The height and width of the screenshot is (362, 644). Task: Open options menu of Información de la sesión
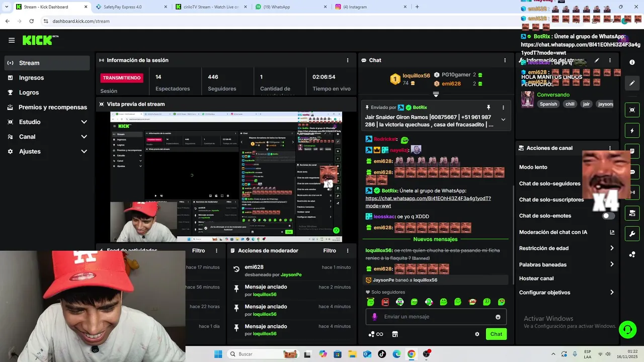[347, 60]
